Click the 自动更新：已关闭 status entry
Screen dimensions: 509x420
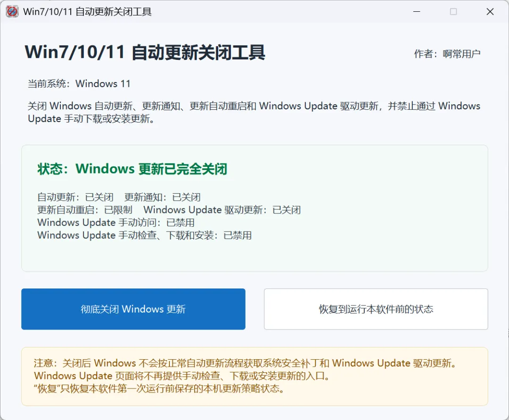[x=75, y=197]
